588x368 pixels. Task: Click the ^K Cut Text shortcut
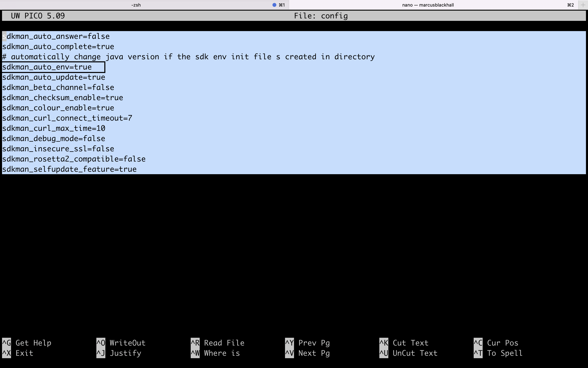point(404,343)
